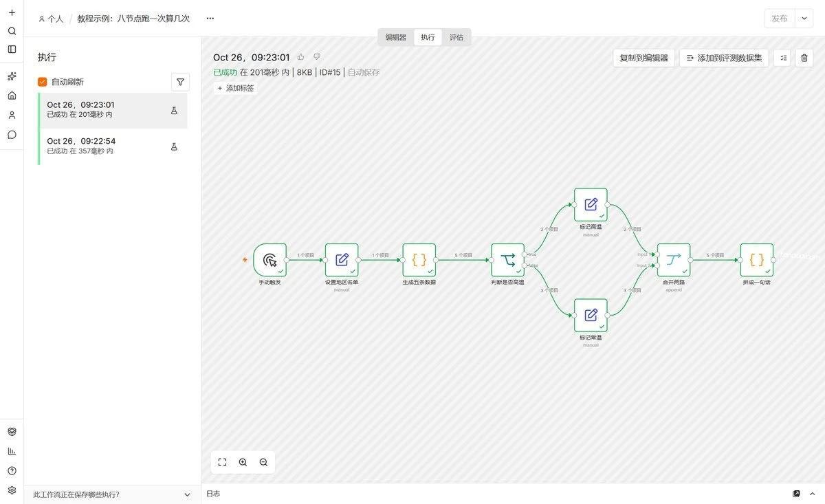This screenshot has width=825, height=504.
Task: Click the trash icon to delete execution
Action: click(804, 58)
